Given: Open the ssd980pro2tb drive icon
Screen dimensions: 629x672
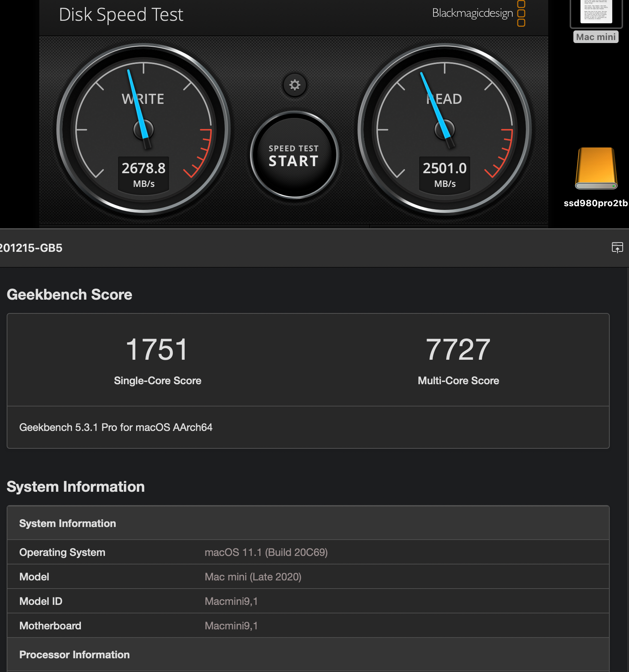Looking at the screenshot, I should click(x=596, y=169).
